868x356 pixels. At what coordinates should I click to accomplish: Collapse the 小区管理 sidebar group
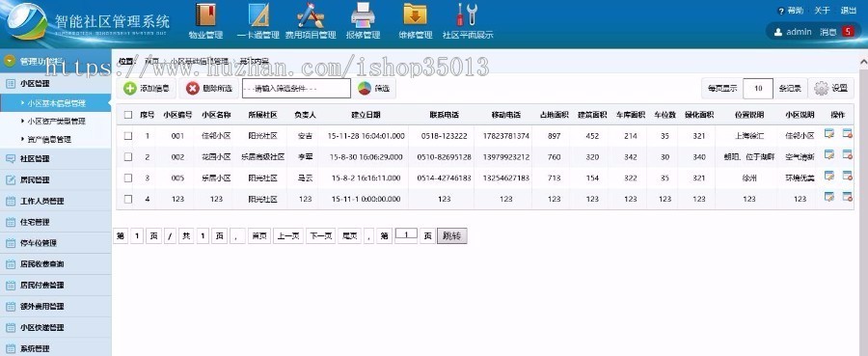(55, 84)
